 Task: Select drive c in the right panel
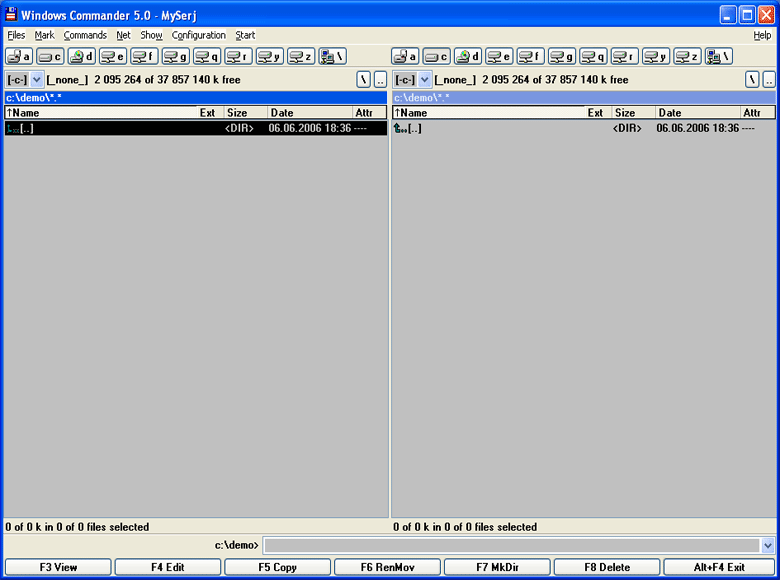point(436,57)
